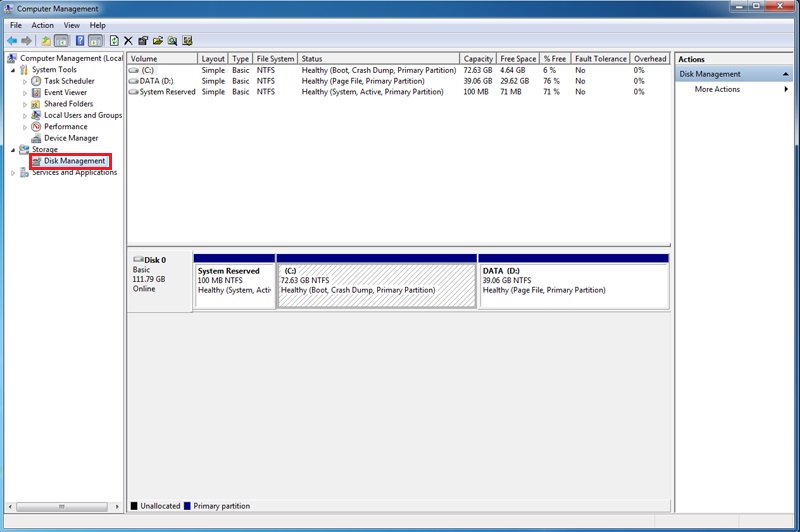Viewport: 800px width, 532px height.
Task: Click the black X delete toolbar icon
Action: pyautogui.click(x=128, y=41)
